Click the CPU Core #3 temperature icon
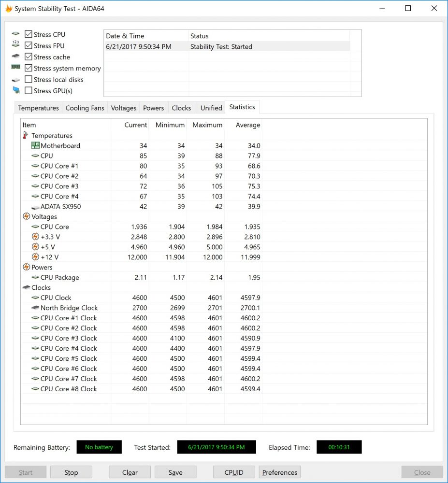The height and width of the screenshot is (483, 448). (x=35, y=186)
